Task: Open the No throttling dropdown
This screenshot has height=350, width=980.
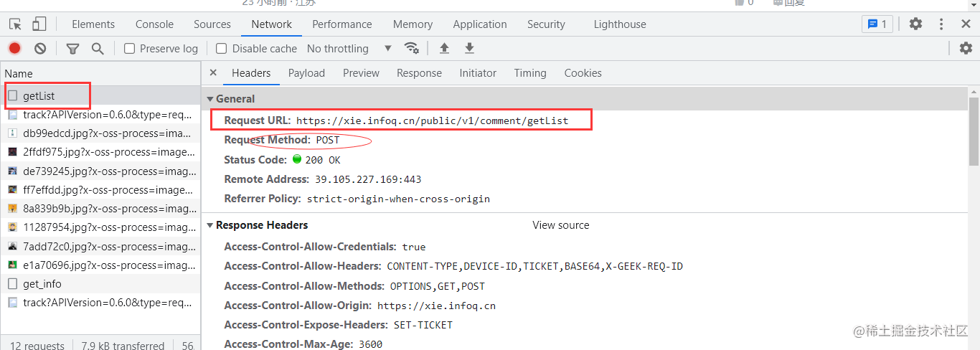Action: [349, 49]
